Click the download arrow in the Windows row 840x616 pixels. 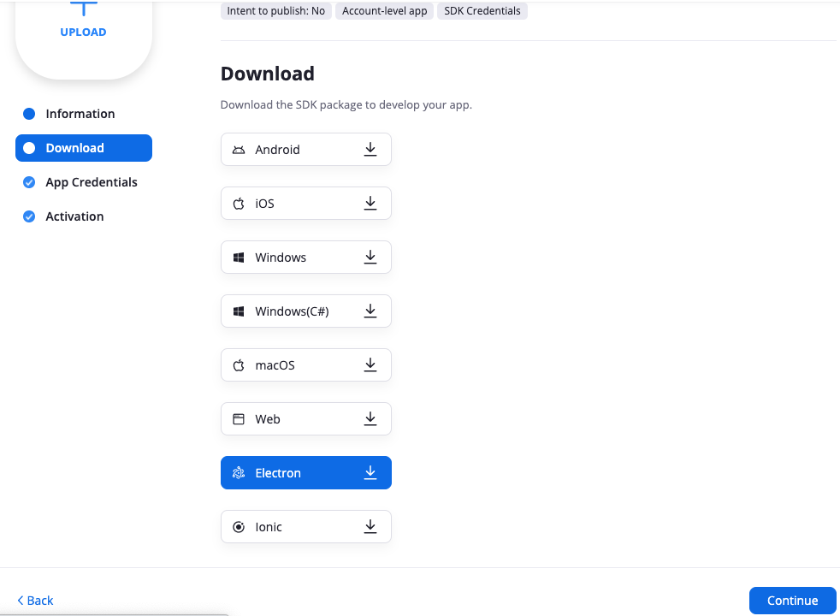coord(370,258)
